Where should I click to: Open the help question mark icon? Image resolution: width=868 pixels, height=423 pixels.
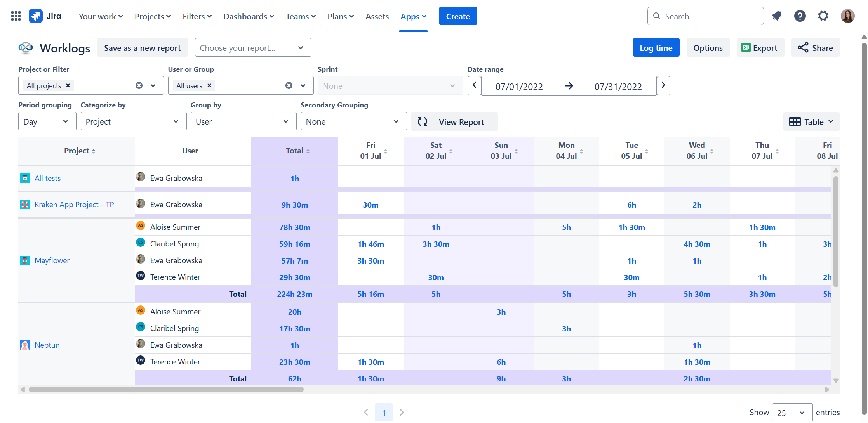click(x=800, y=16)
